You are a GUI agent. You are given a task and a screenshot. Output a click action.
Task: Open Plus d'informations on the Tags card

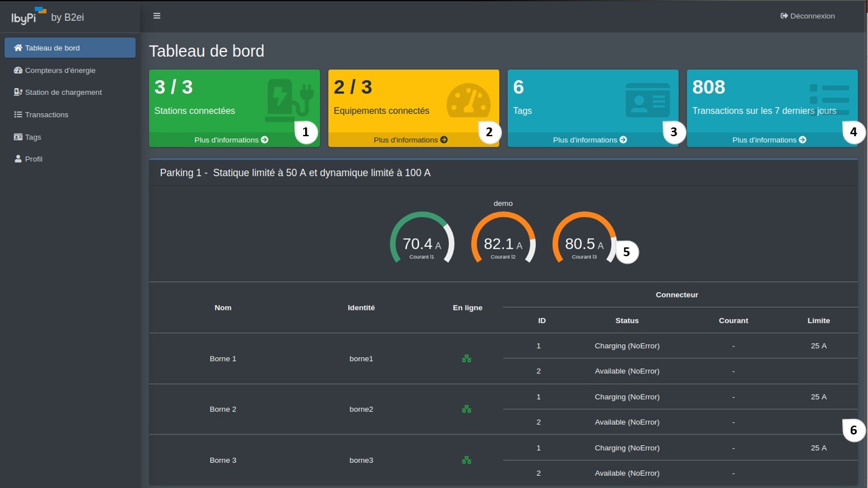coord(590,140)
